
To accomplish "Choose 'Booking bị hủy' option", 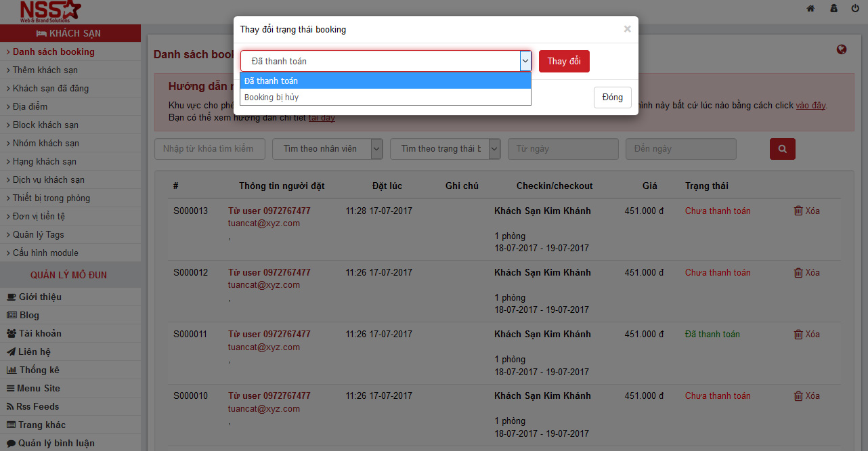I will [x=385, y=98].
